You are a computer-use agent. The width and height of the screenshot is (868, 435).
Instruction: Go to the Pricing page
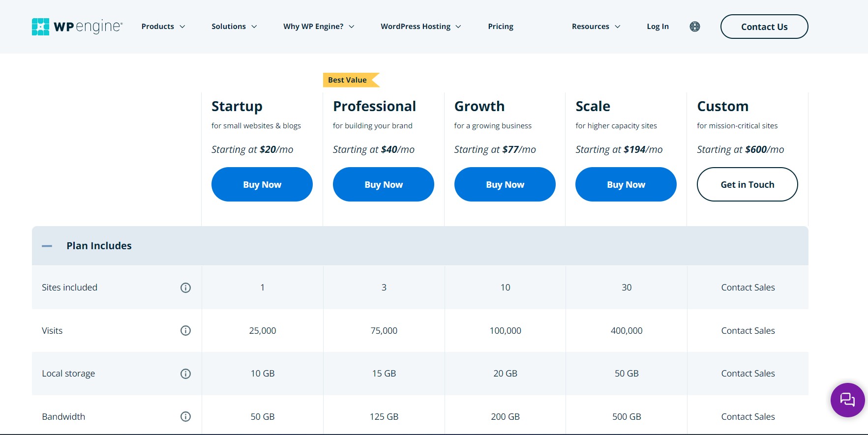[501, 27]
